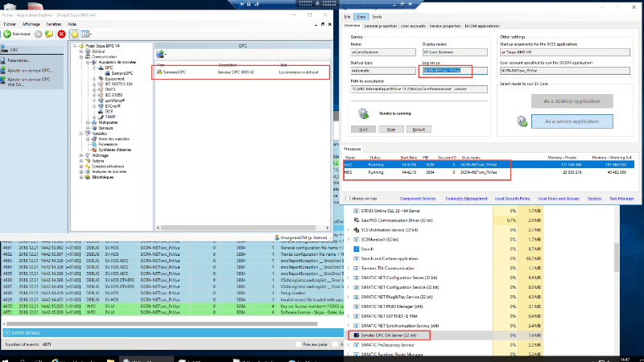Select the Général icon in the project tree
The width and height of the screenshot is (644, 362).
tap(88, 51)
